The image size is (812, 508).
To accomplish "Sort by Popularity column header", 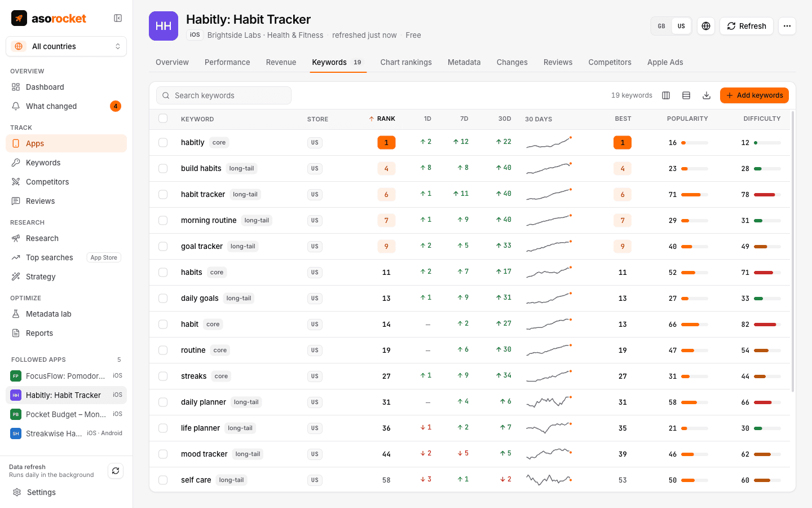I will pyautogui.click(x=687, y=119).
